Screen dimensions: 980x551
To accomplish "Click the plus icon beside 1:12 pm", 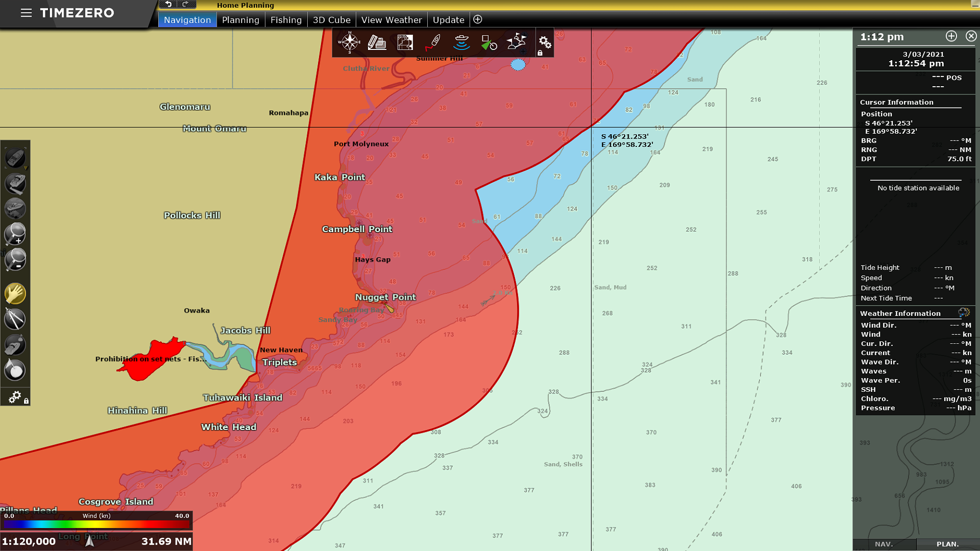I will (x=951, y=36).
